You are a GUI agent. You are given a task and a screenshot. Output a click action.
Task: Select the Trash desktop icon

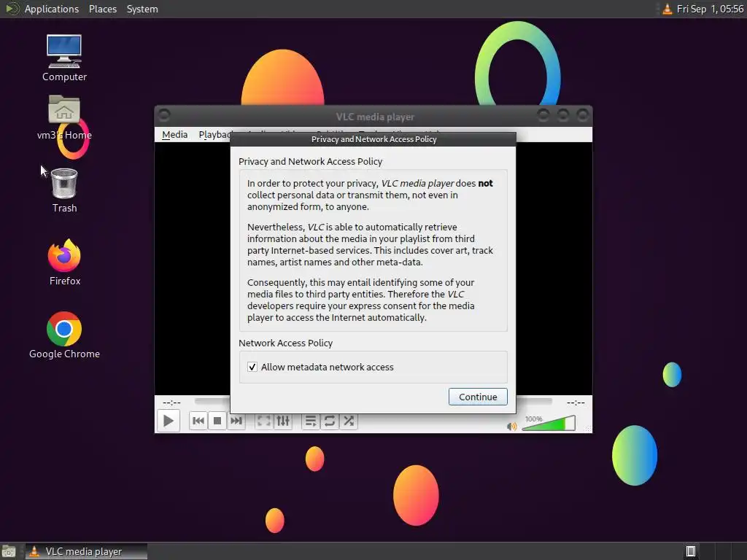click(x=64, y=190)
